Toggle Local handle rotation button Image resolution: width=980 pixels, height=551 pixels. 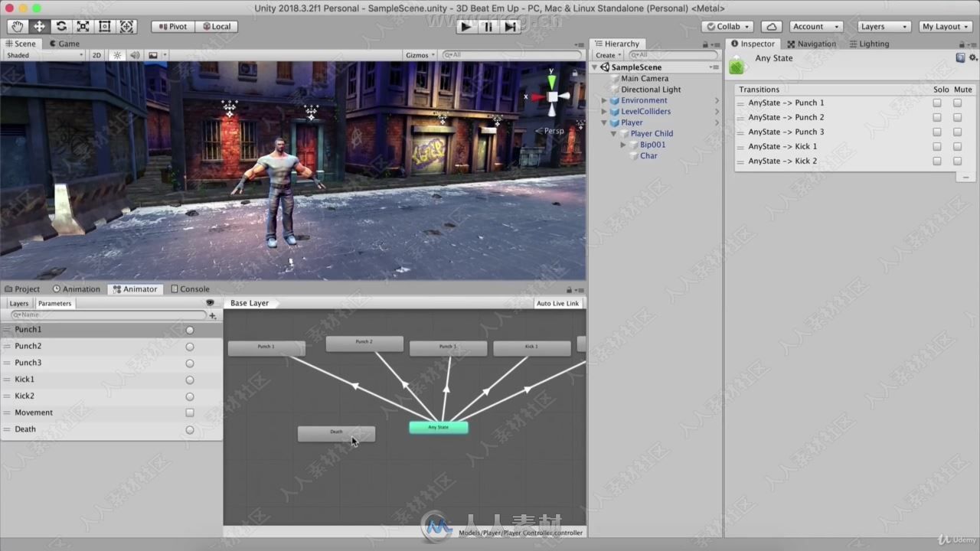coord(216,26)
